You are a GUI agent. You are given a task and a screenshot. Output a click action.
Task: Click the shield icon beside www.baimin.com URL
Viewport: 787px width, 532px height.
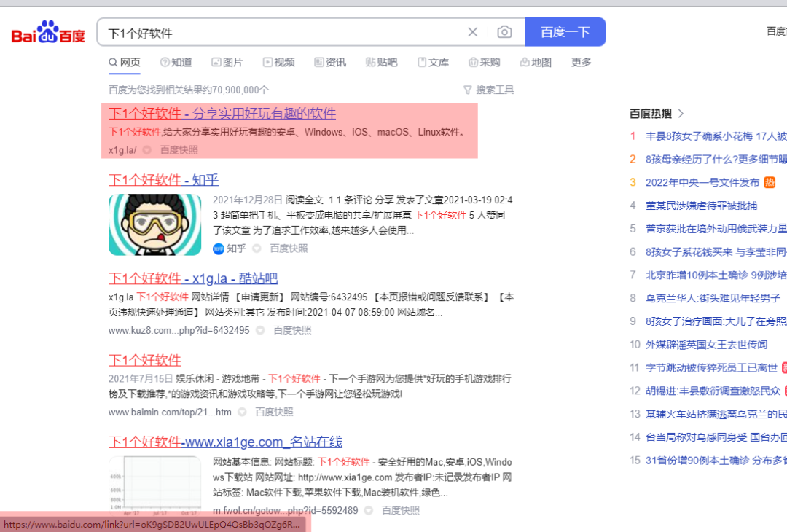coord(242,412)
